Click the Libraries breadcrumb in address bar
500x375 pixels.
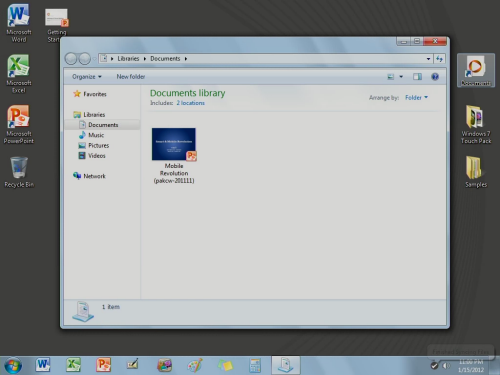tap(128, 59)
